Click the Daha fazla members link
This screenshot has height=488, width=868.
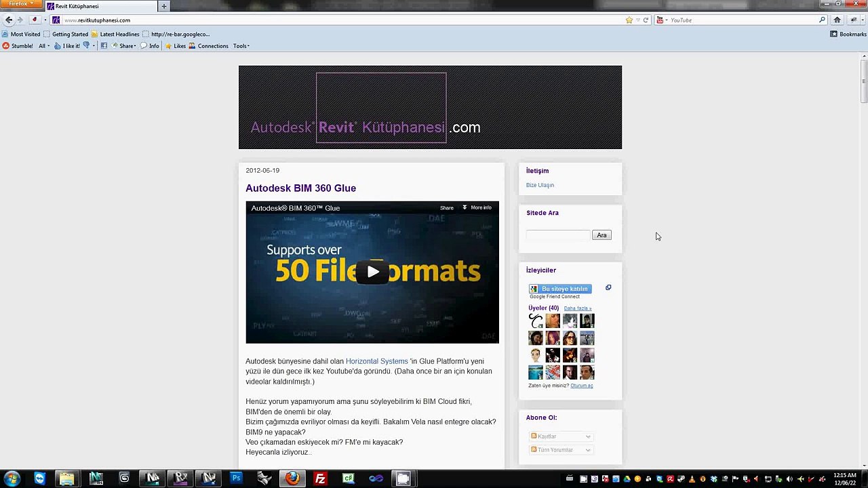tap(578, 308)
